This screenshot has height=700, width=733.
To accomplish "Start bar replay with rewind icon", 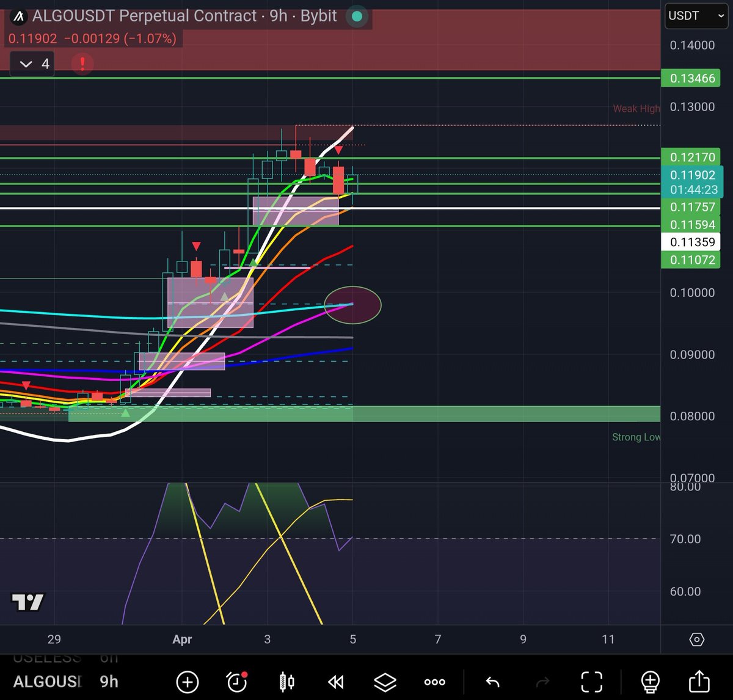I will [335, 682].
